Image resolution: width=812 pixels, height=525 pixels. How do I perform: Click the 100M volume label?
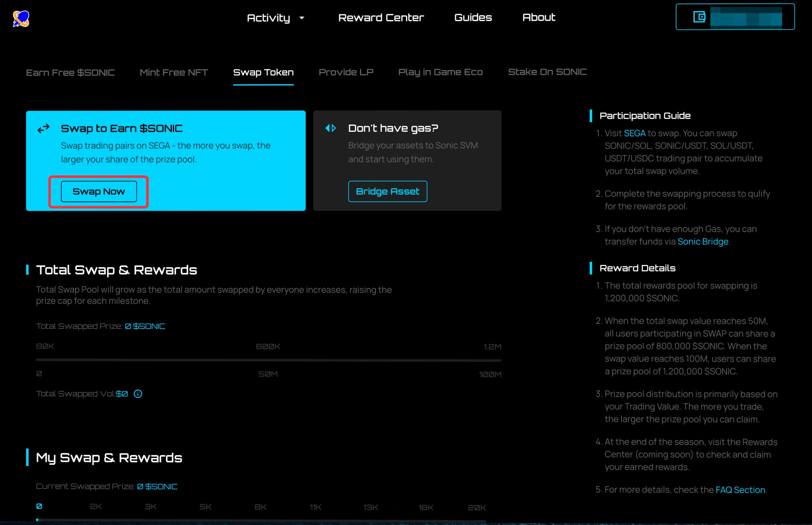490,374
